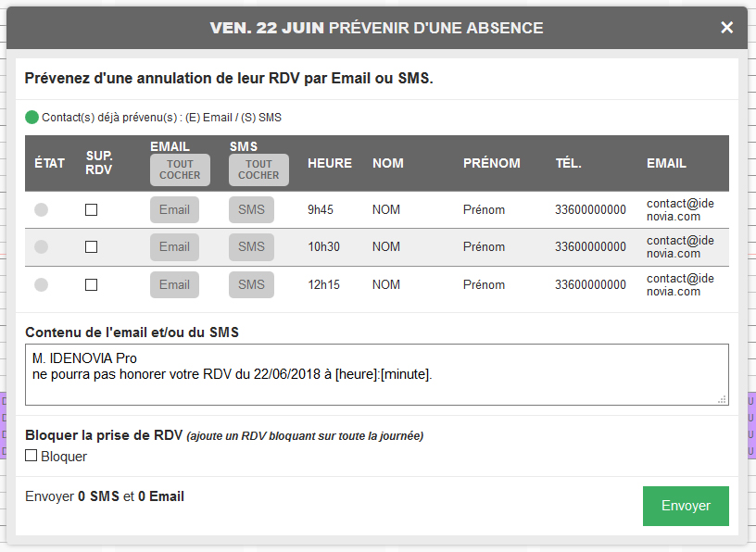This screenshot has width=756, height=552.
Task: Toggle Email button for the 12h15 row
Action: 174,285
